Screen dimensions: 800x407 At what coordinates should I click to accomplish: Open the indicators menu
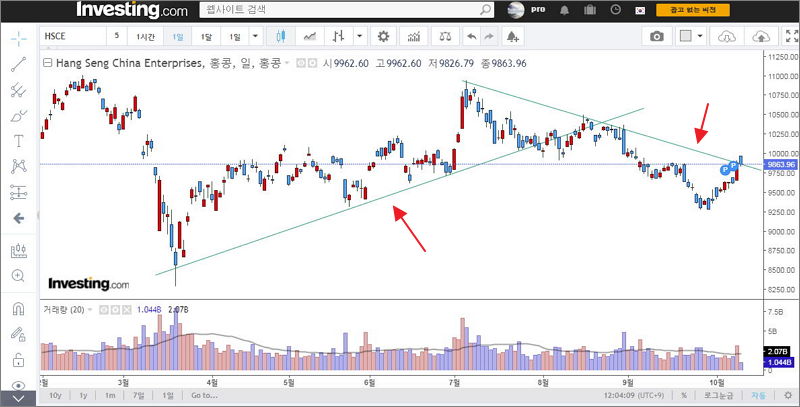point(414,36)
